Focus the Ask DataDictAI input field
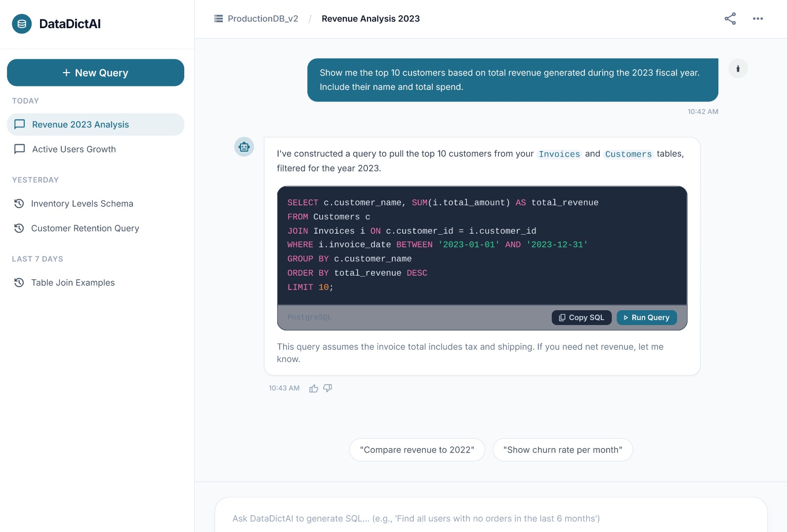 tap(490, 518)
